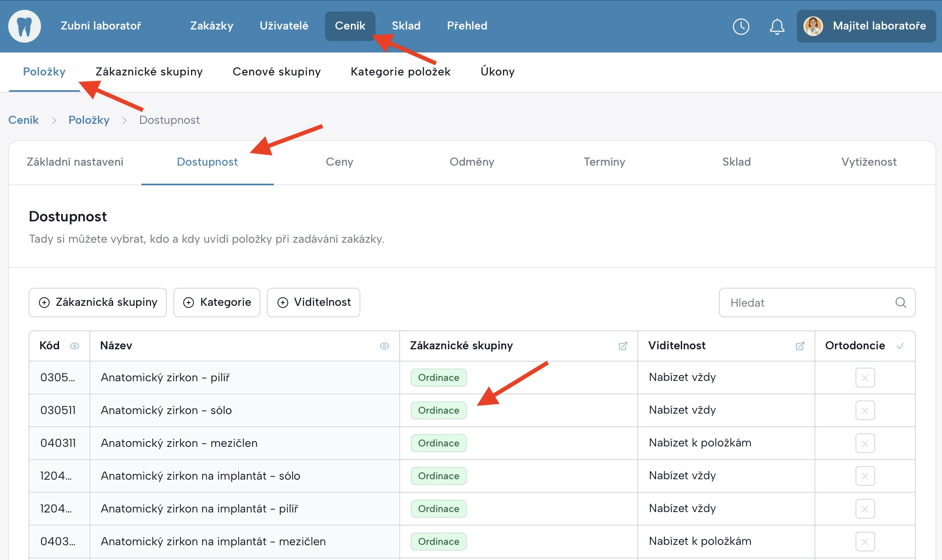Open the Viditelnost filter
The image size is (942, 560).
[313, 303]
